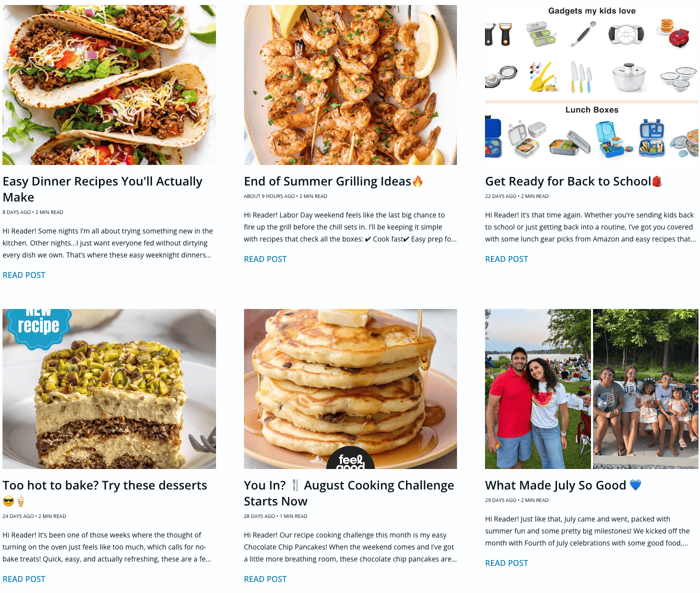Click the 'feel good' logo on pancakes image

[350, 458]
